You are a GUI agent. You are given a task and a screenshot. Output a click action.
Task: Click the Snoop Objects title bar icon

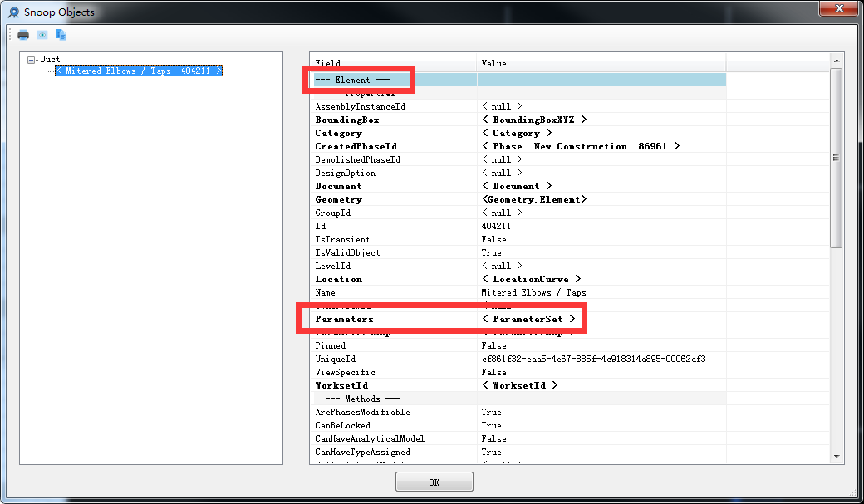pos(13,12)
